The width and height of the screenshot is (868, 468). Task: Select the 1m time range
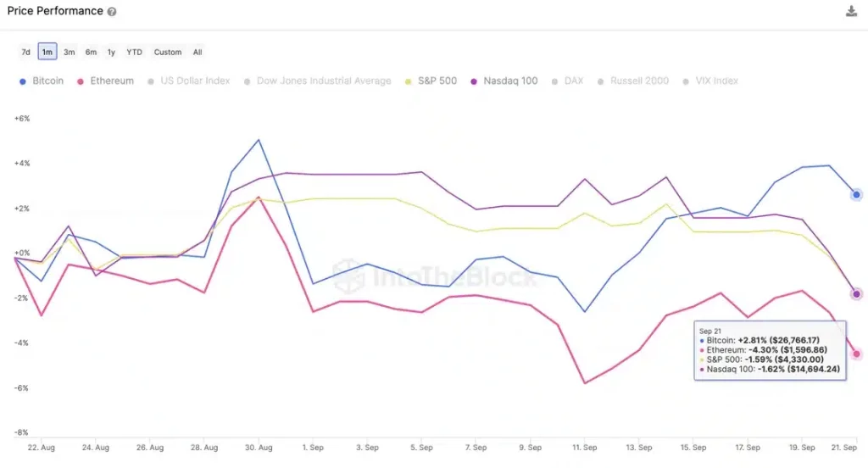click(x=47, y=52)
